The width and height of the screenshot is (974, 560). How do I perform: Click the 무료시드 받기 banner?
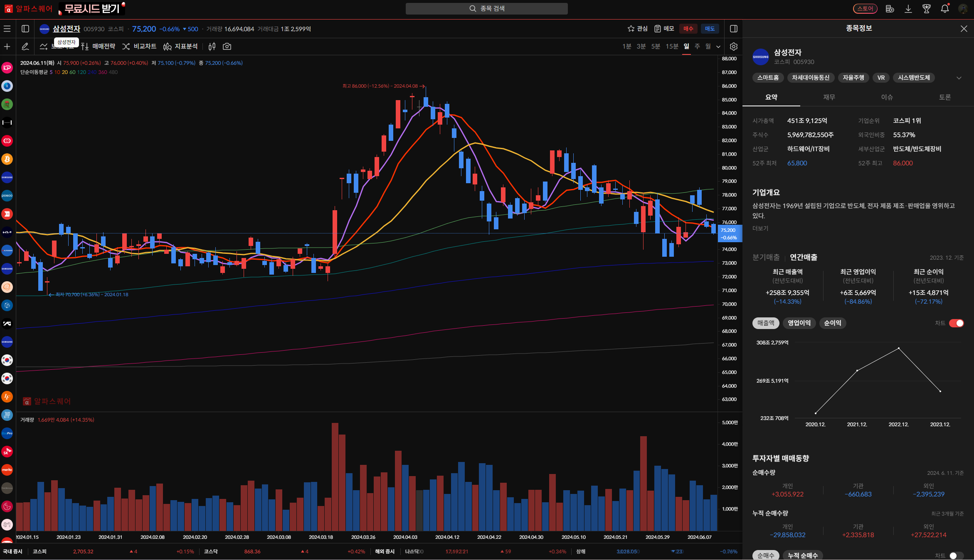point(92,9)
